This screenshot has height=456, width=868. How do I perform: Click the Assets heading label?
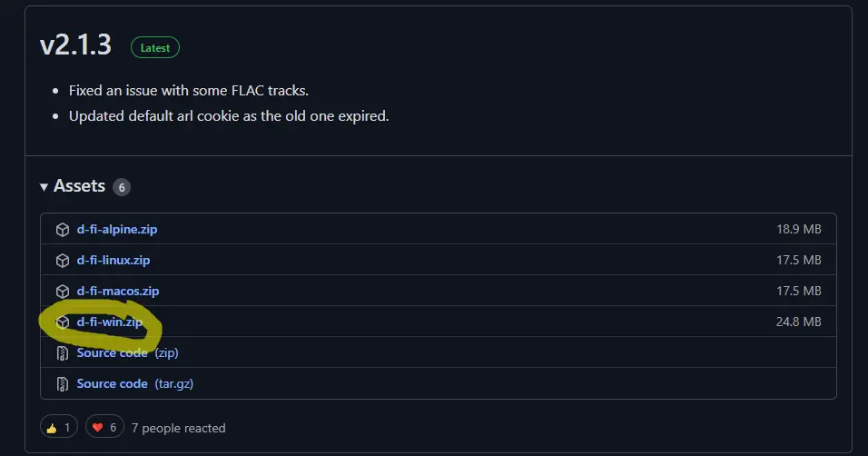[x=80, y=186]
